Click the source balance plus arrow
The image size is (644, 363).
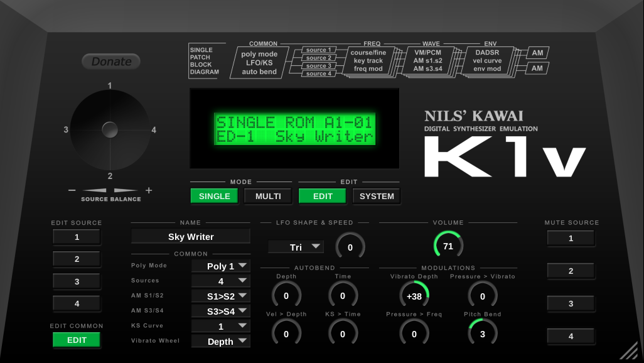tap(126, 190)
